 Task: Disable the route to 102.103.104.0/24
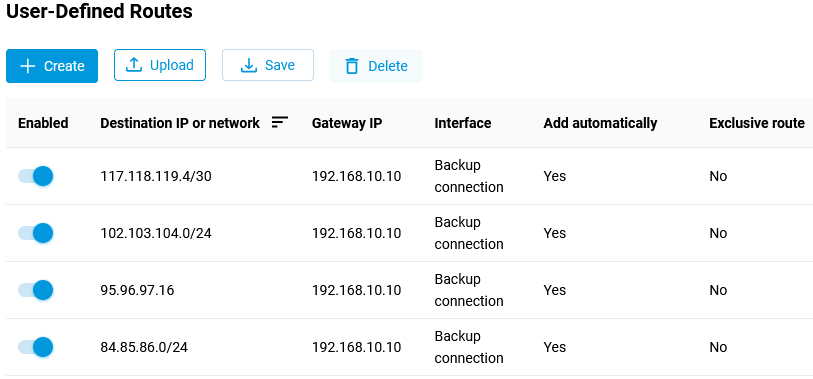36,233
